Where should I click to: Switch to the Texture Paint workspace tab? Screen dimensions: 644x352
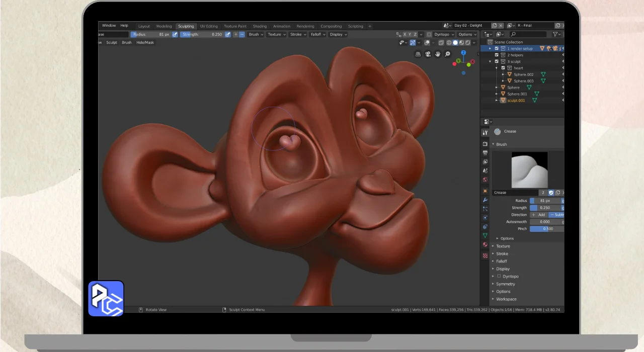click(235, 26)
